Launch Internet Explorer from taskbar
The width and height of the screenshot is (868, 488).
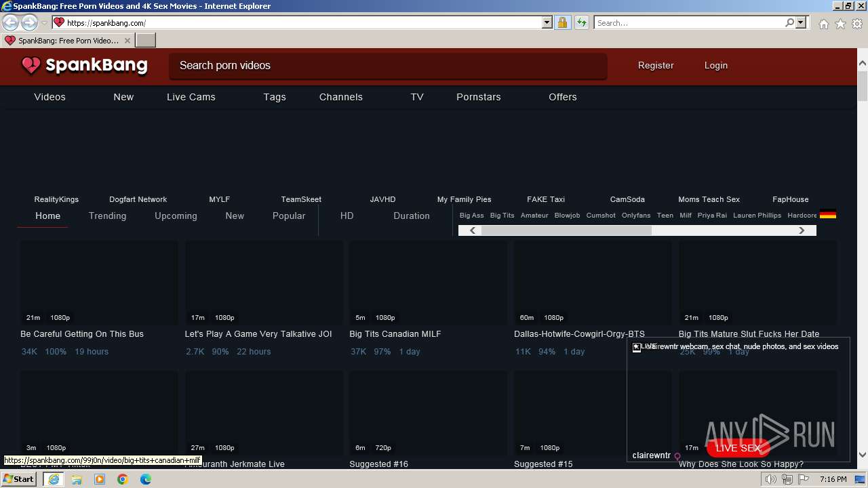tap(54, 479)
